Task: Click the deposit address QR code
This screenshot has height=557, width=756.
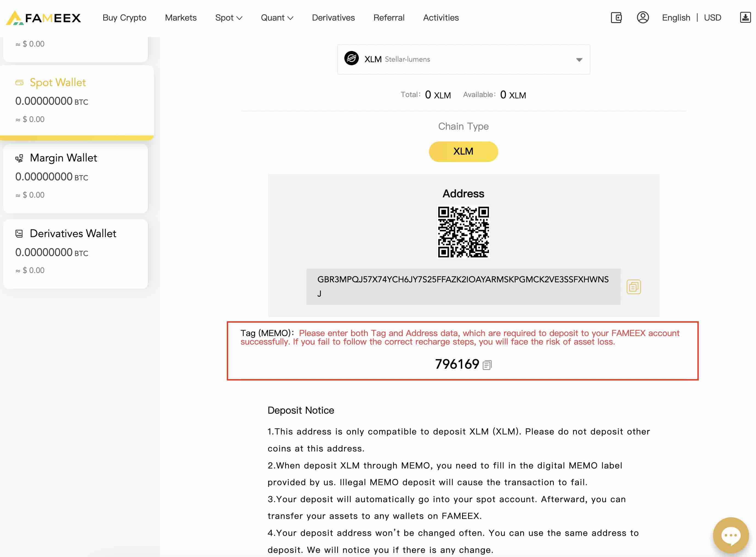Action: [463, 232]
